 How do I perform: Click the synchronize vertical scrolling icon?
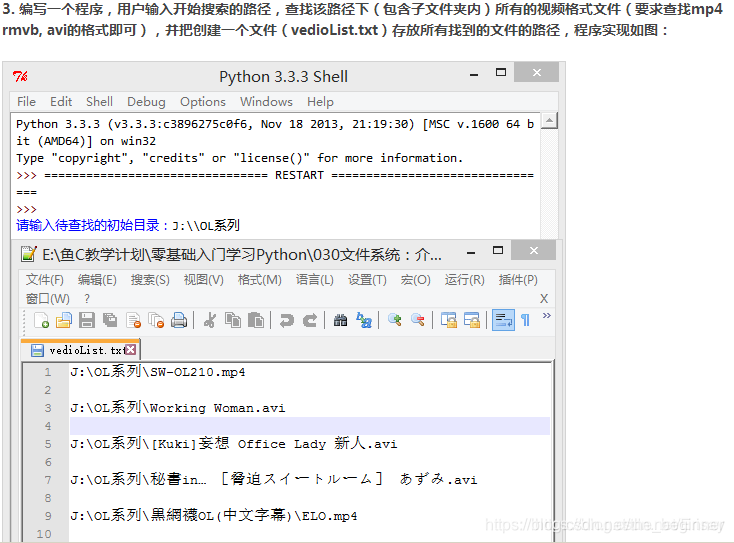449,321
